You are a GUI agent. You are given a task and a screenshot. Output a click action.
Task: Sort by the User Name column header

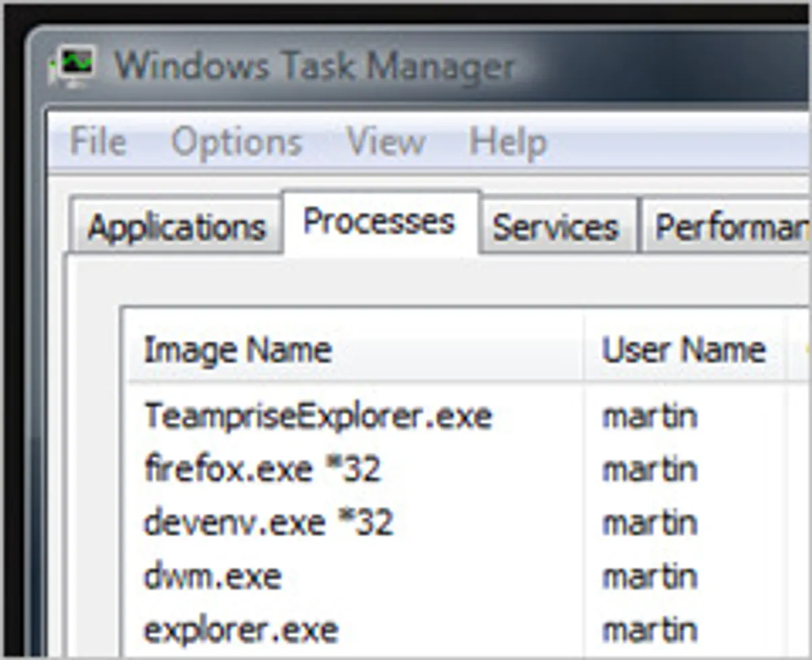click(x=685, y=351)
